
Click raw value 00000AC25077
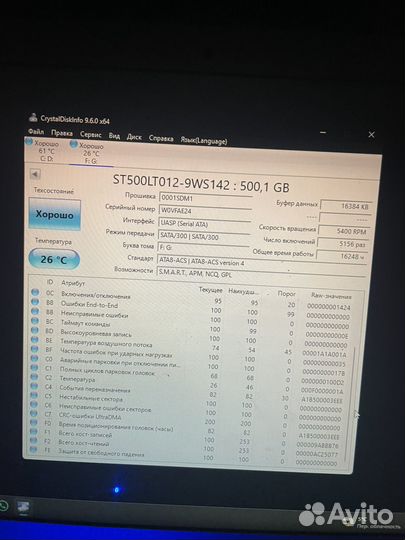click(317, 454)
